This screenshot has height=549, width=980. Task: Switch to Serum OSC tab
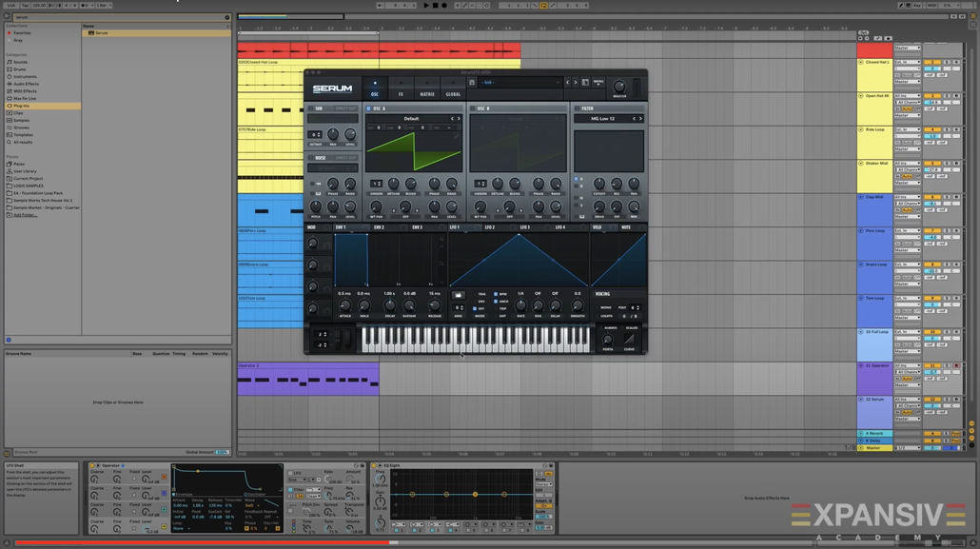pyautogui.click(x=375, y=88)
